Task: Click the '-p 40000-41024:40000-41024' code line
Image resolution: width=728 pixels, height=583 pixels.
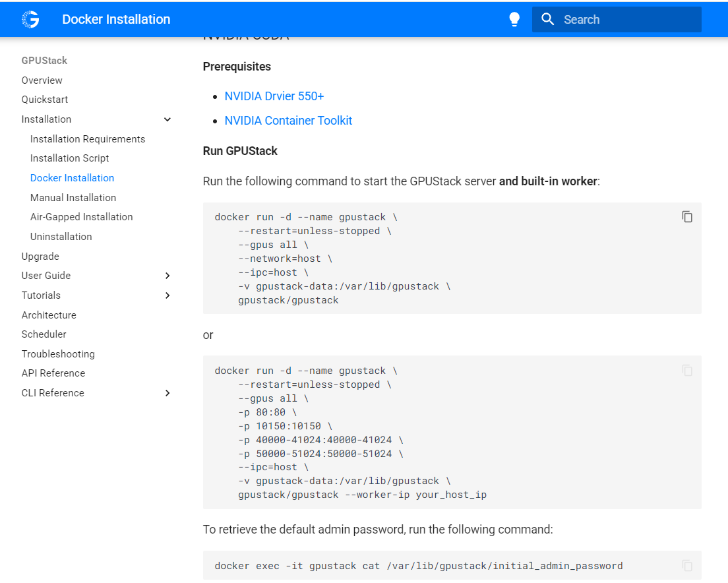Action: pyautogui.click(x=321, y=440)
